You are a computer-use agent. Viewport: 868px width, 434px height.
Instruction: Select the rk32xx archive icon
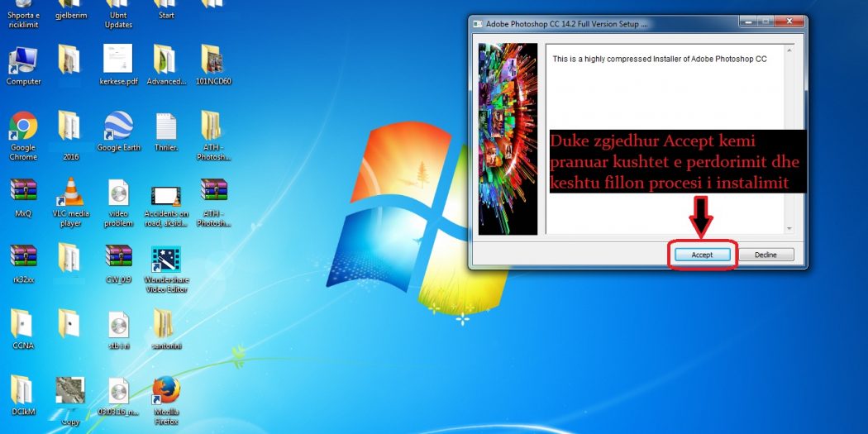23,264
